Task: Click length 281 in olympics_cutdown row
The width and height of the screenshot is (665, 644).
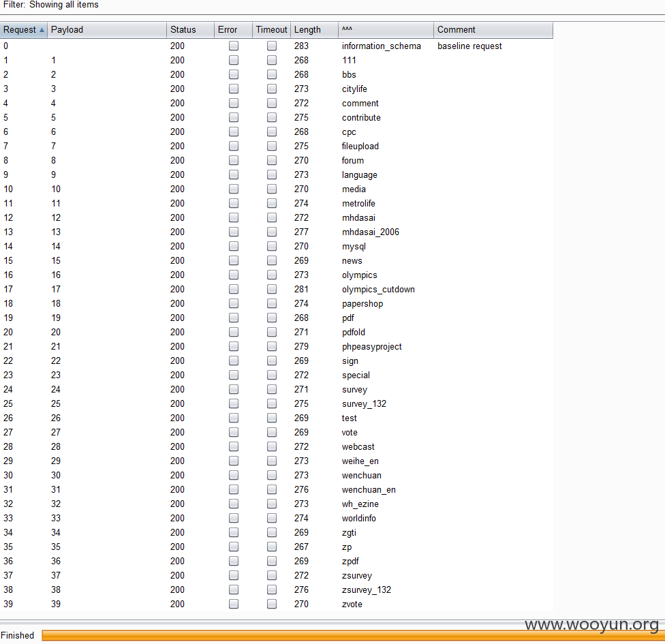Action: (x=302, y=289)
